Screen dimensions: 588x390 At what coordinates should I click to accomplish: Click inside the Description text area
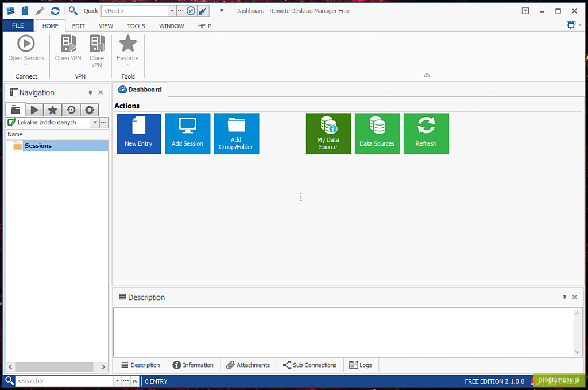tap(343, 332)
